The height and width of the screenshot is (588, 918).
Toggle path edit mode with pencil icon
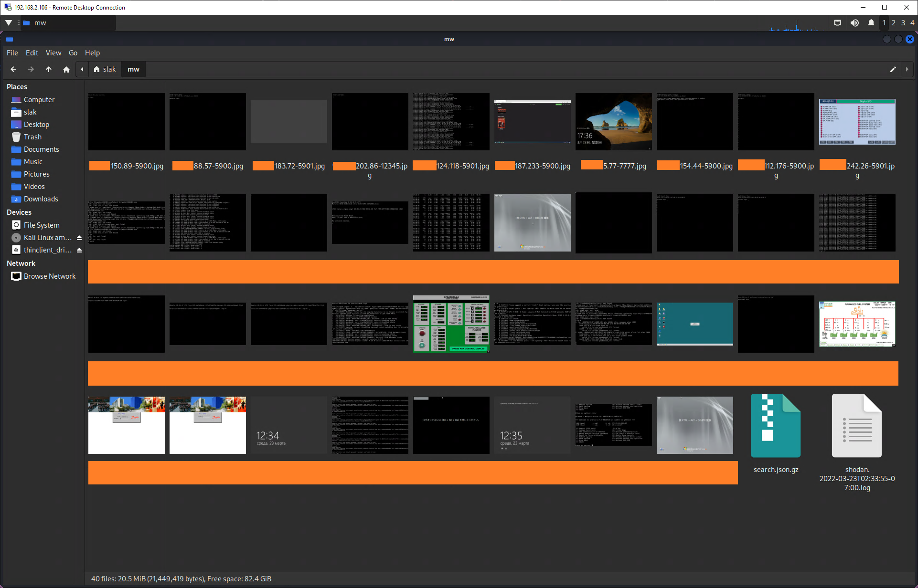893,69
